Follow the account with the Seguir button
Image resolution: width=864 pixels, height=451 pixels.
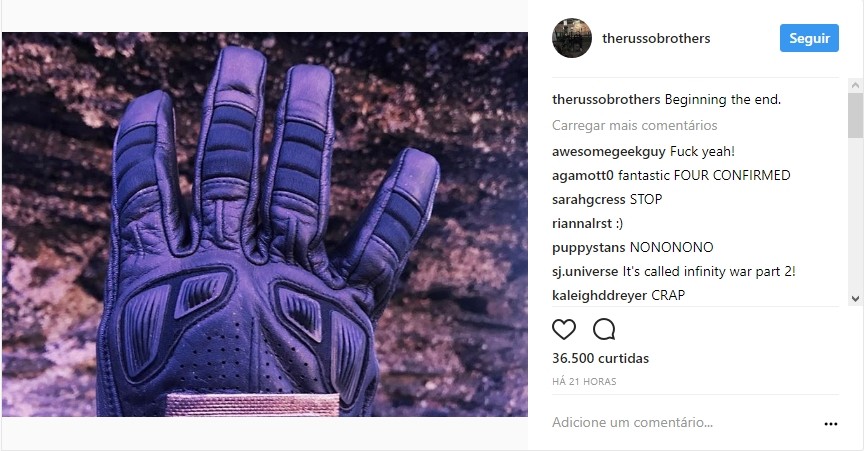coord(809,38)
